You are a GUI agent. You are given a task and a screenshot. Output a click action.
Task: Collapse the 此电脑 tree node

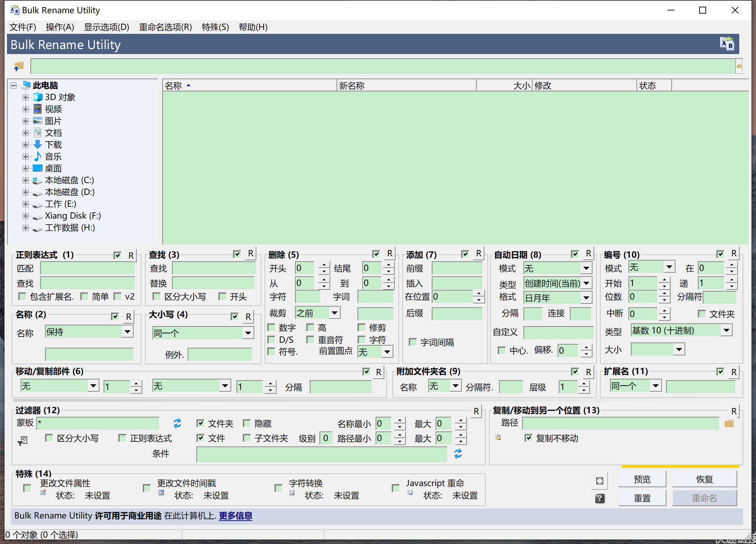coord(13,85)
